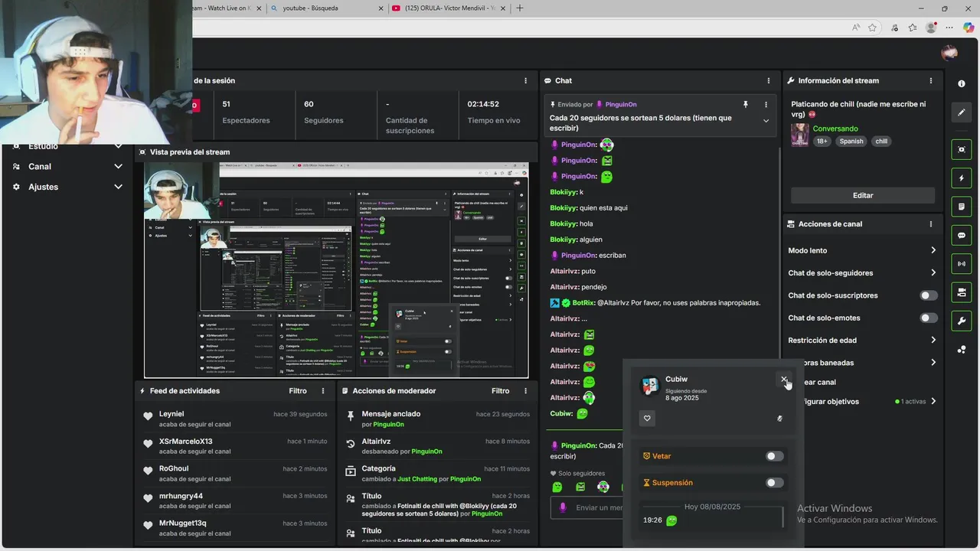Viewport: 980px width, 551px height.
Task: Click the pin icon on pinned message
Action: [x=745, y=104]
